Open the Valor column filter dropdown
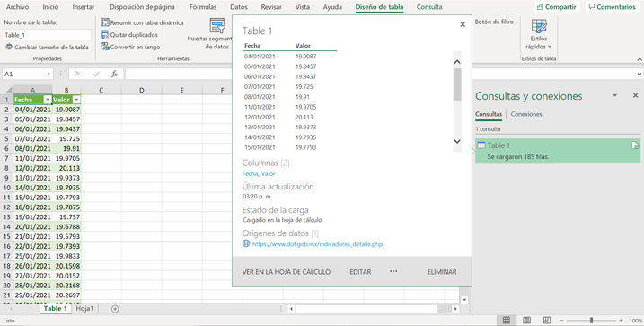The width and height of the screenshot is (644, 326). point(76,100)
